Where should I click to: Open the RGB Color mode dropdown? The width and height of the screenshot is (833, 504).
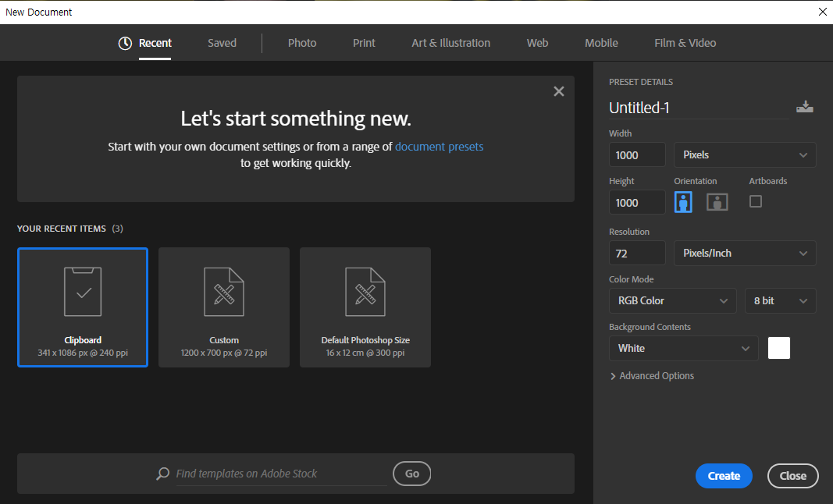tap(672, 300)
